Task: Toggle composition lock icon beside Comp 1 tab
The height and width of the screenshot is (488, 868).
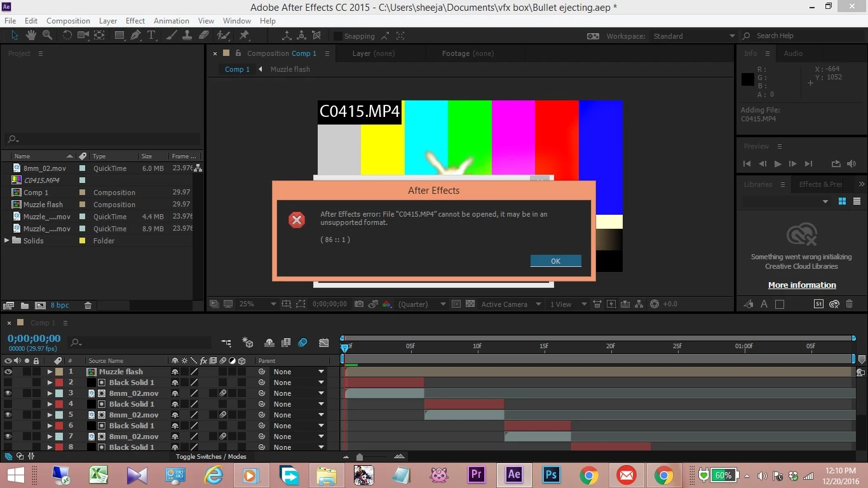Action: click(238, 53)
